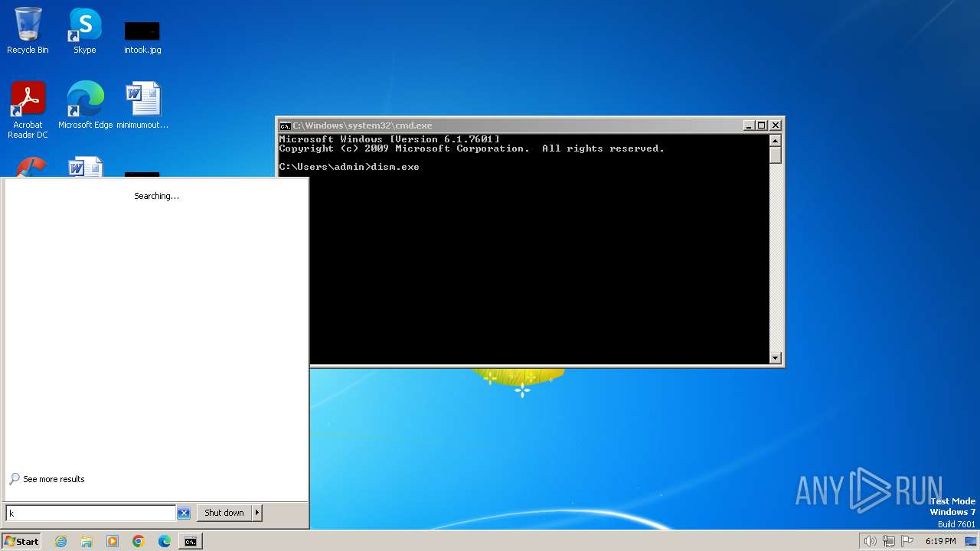Open Windows Explorer folder in taskbar
This screenshot has width=980, height=551.
pyautogui.click(x=87, y=541)
